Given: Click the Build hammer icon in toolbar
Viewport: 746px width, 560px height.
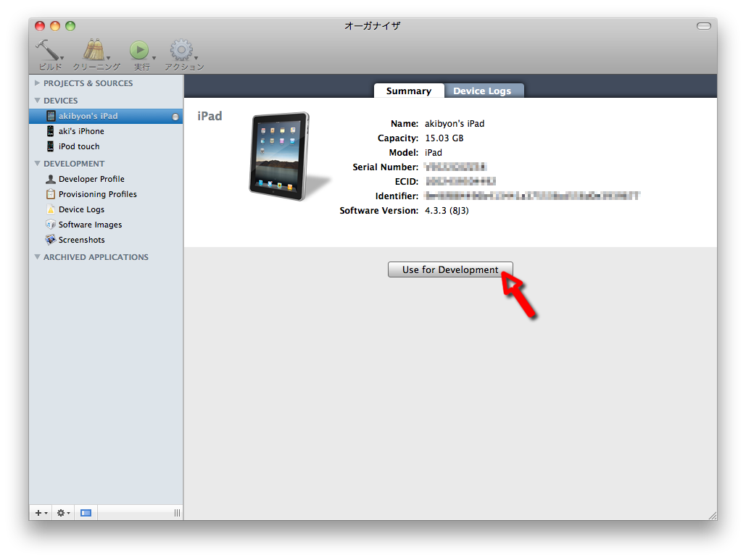Looking at the screenshot, I should pos(48,50).
